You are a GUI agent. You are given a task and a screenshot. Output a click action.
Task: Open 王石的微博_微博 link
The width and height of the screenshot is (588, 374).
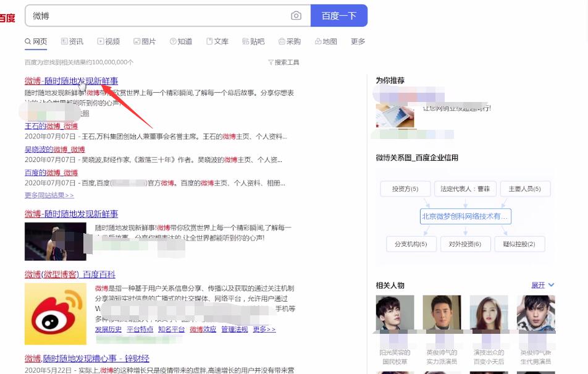51,125
